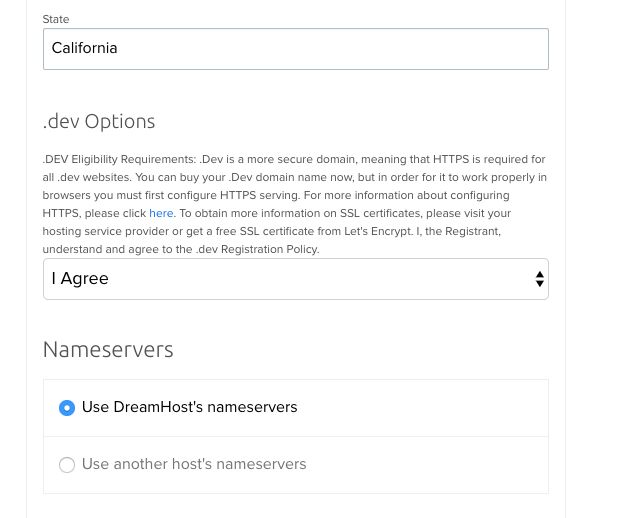Image resolution: width=619 pixels, height=518 pixels.
Task: Click the State field label
Action: click(x=56, y=19)
